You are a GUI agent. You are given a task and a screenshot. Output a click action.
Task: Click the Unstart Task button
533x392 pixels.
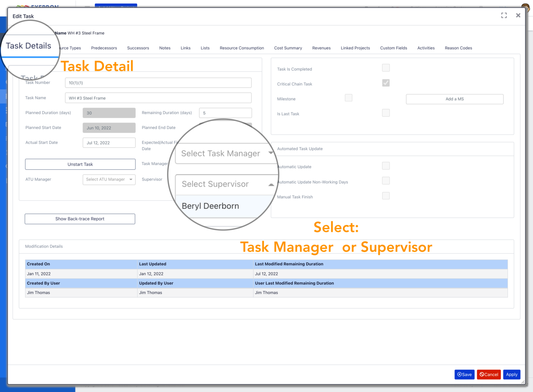[80, 164]
